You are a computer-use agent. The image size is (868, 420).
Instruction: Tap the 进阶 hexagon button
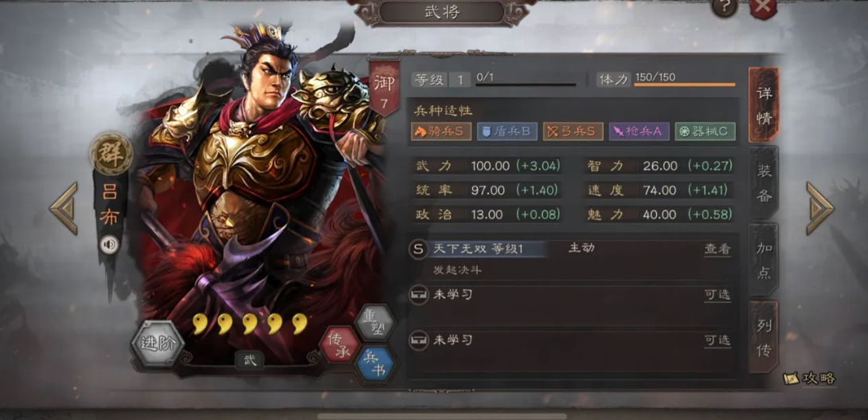point(157,343)
